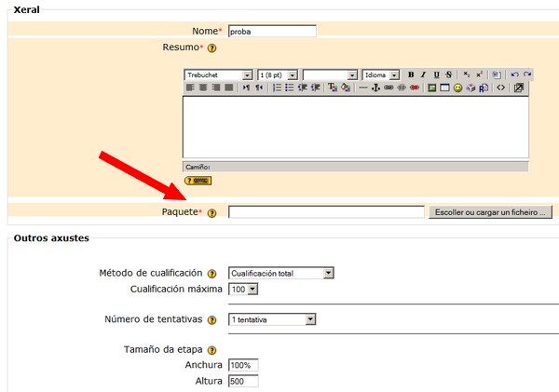Open the Idioma language dropdown
This screenshot has width=559, height=392.
pos(381,74)
